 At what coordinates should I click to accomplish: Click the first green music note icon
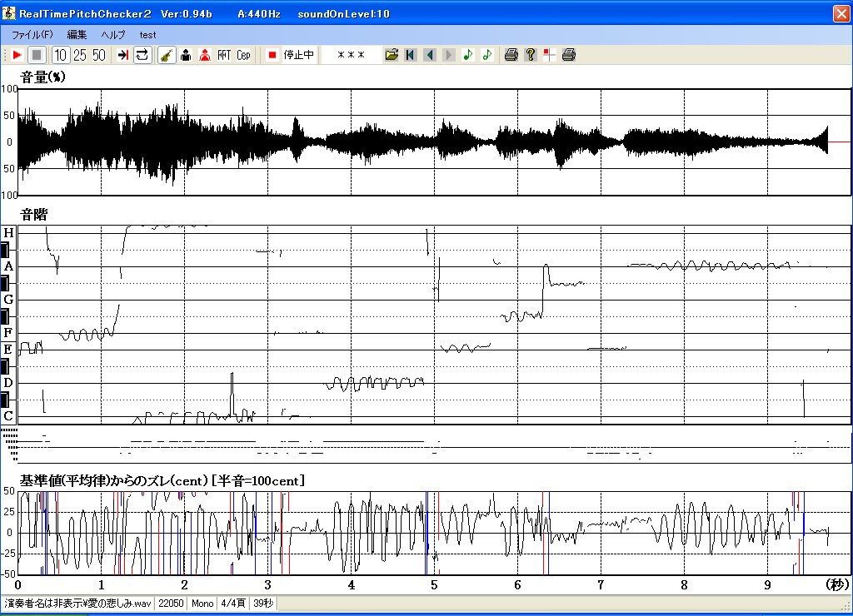(468, 55)
